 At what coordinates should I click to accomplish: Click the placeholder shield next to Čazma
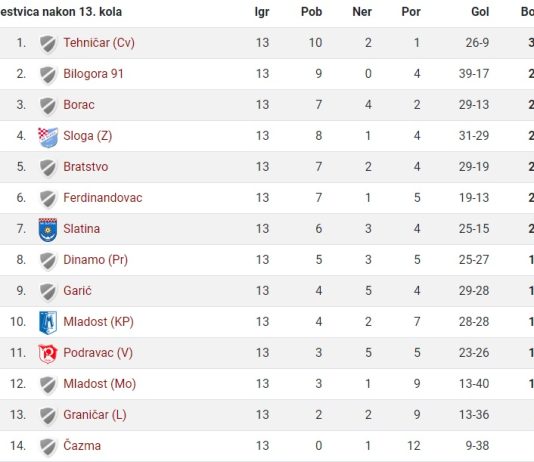point(48,446)
